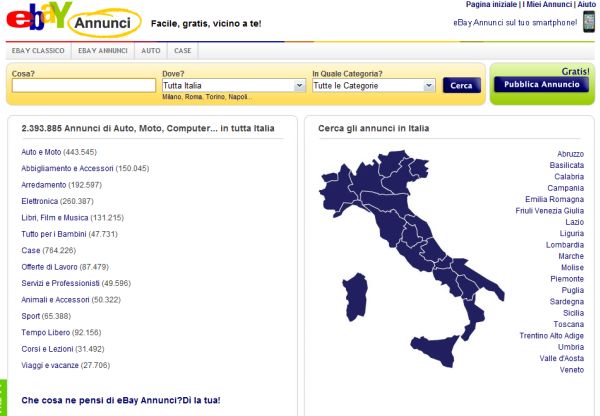This screenshot has height=416, width=600.
Task: Open I Miei Annunci link
Action: click(548, 4)
